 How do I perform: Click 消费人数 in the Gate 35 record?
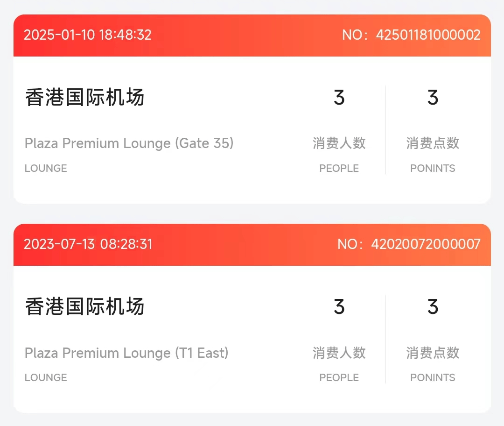[x=339, y=143]
